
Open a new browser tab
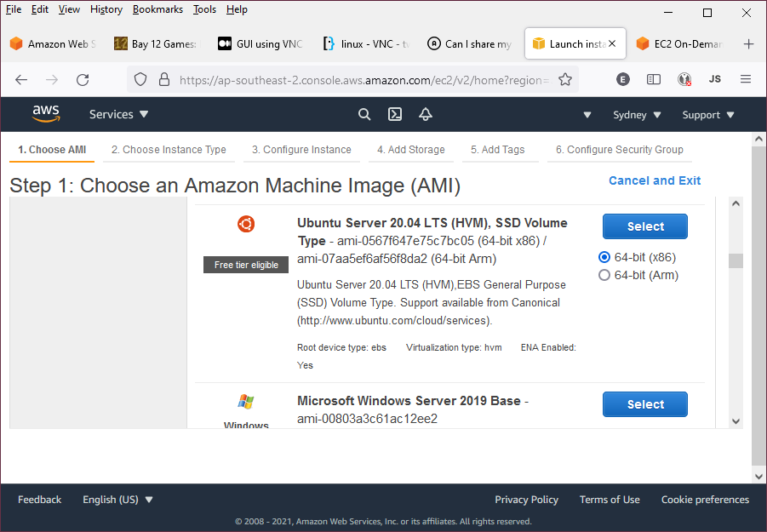tap(748, 44)
